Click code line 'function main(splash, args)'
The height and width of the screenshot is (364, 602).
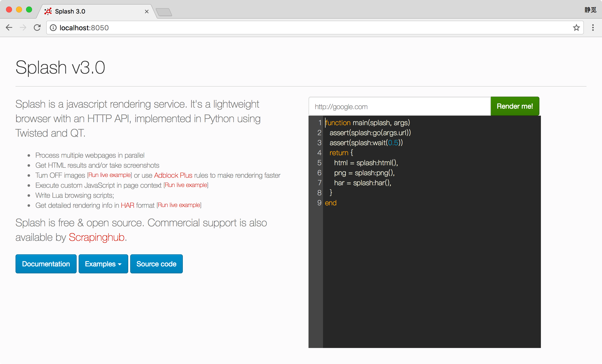click(367, 123)
